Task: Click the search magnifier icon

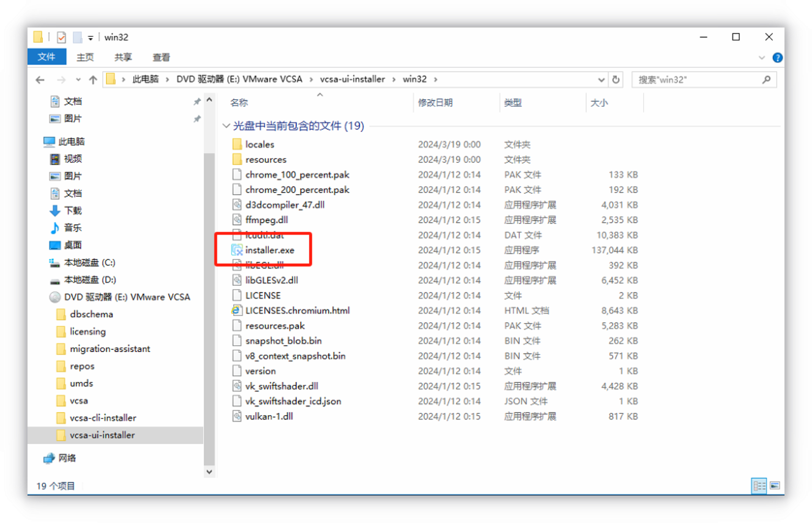Action: click(766, 80)
